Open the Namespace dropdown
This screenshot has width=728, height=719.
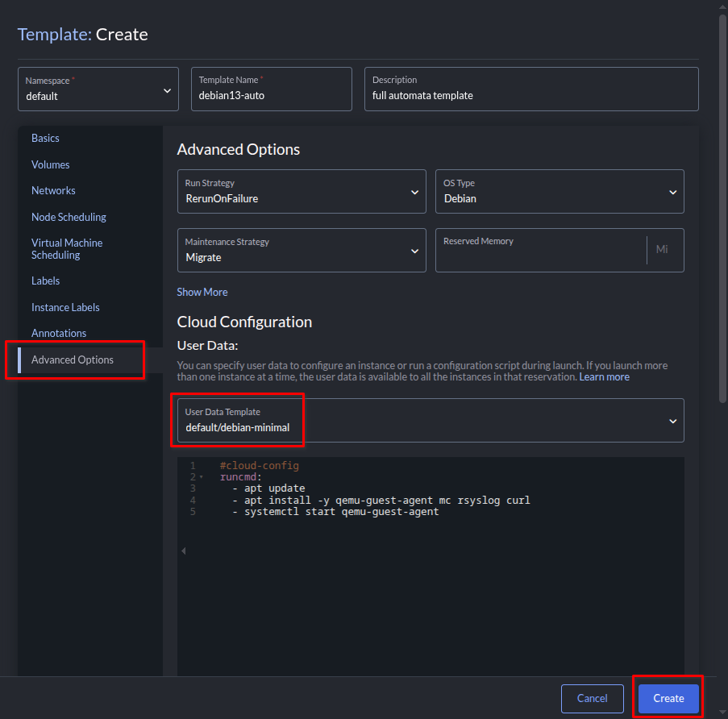(x=98, y=89)
